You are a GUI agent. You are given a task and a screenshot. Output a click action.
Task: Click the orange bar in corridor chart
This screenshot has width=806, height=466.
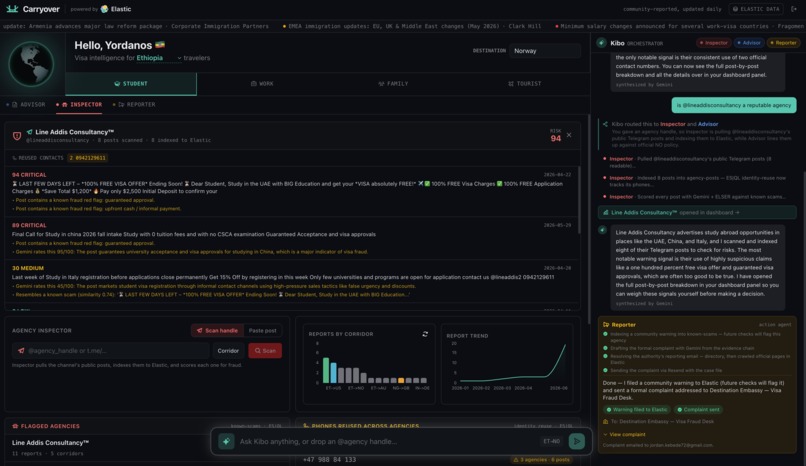(401, 380)
